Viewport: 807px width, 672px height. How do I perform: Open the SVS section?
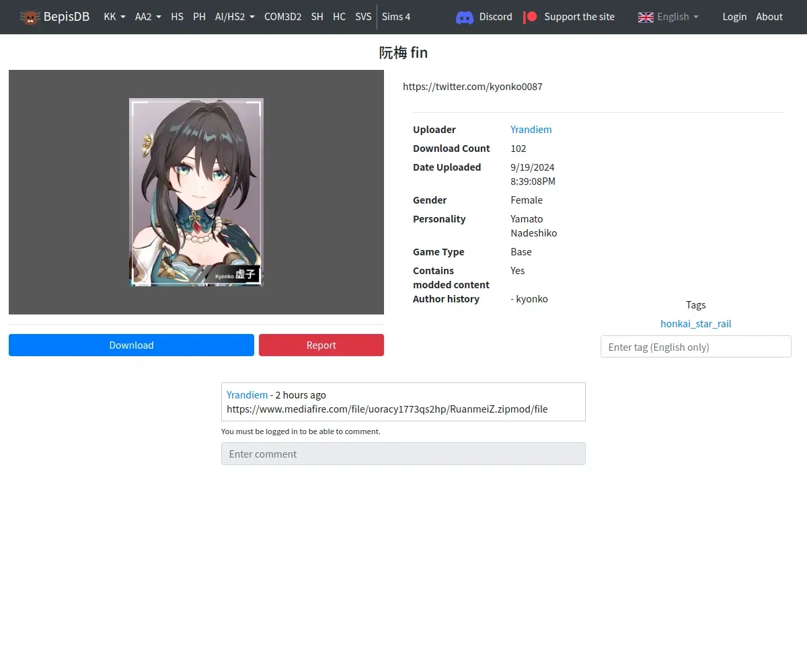(x=363, y=17)
